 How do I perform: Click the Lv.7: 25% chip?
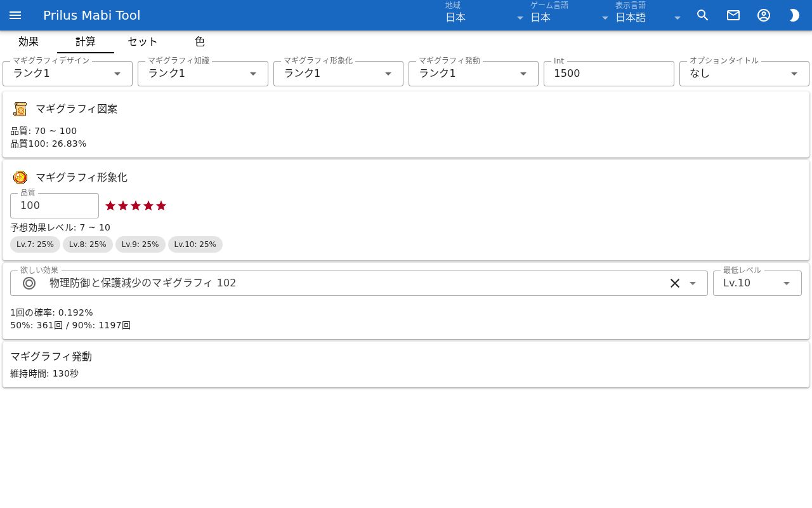pyautogui.click(x=36, y=244)
